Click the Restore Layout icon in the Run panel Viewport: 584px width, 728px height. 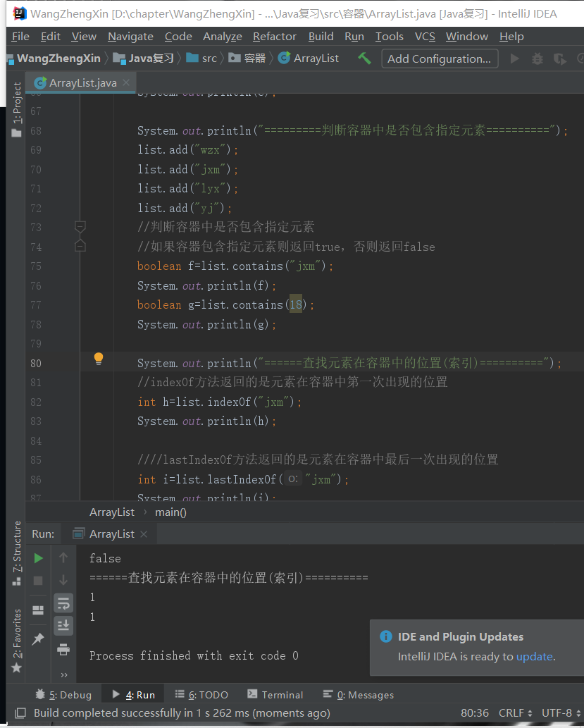[38, 610]
